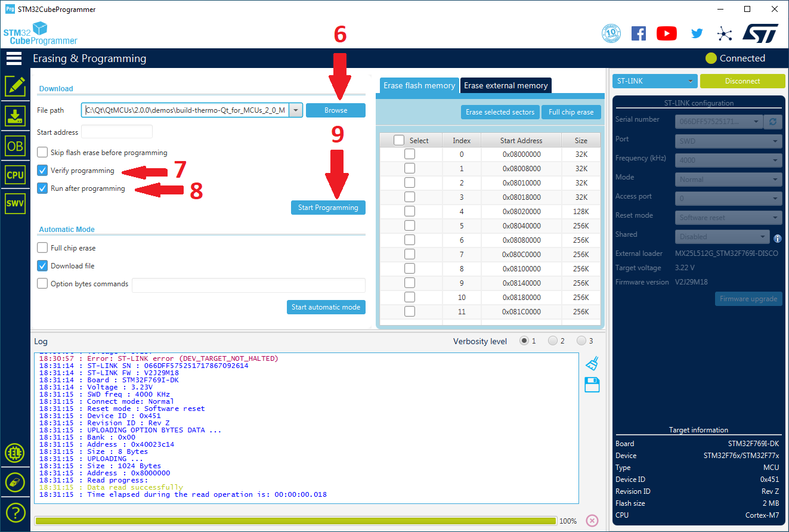The height and width of the screenshot is (532, 789).
Task: Open Memory & File editing pencil icon
Action: pyautogui.click(x=15, y=86)
